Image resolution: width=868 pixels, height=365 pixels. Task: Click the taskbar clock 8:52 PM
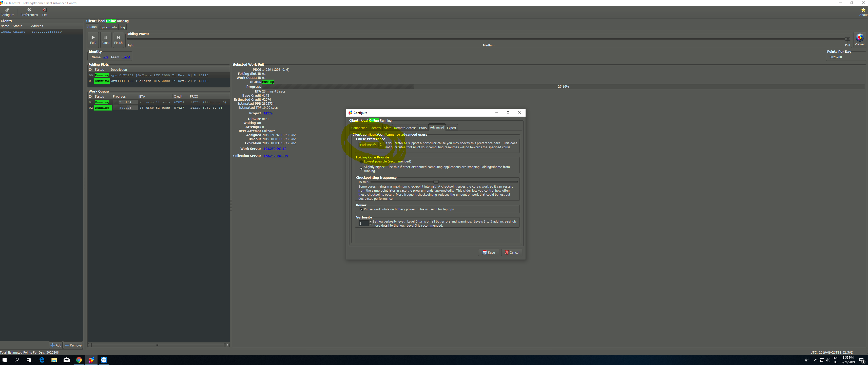click(848, 360)
